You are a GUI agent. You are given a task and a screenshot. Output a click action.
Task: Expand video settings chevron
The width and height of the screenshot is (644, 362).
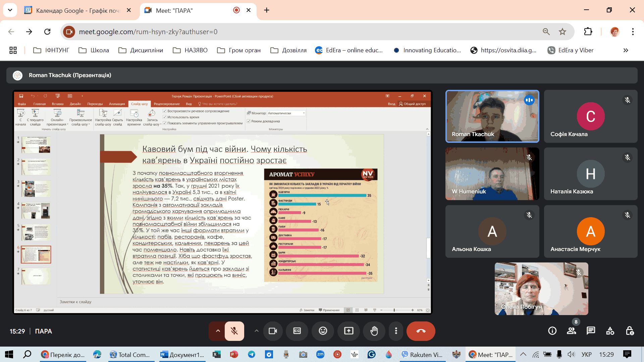(256, 331)
